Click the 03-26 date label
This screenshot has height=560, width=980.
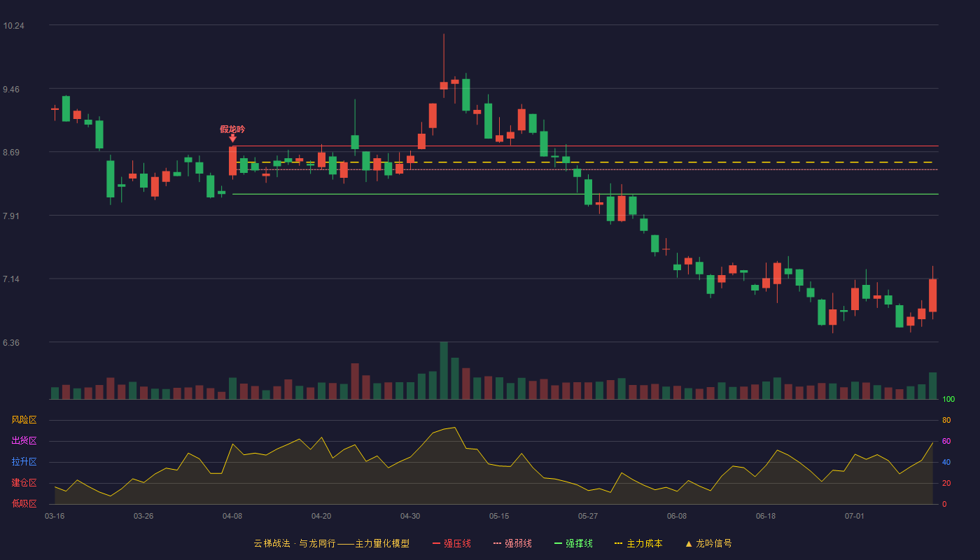(143, 516)
